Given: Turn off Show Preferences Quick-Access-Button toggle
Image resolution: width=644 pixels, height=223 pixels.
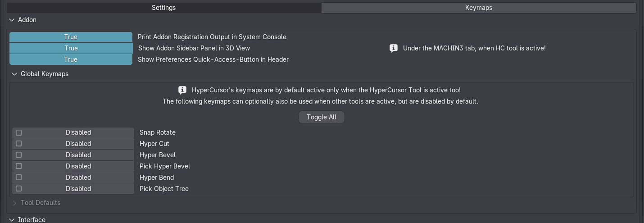Looking at the screenshot, I should [x=71, y=59].
